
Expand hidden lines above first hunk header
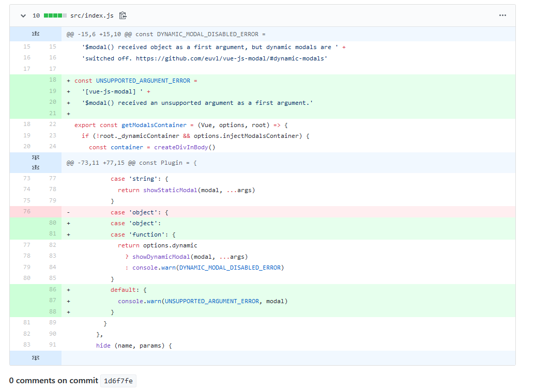coord(36,34)
